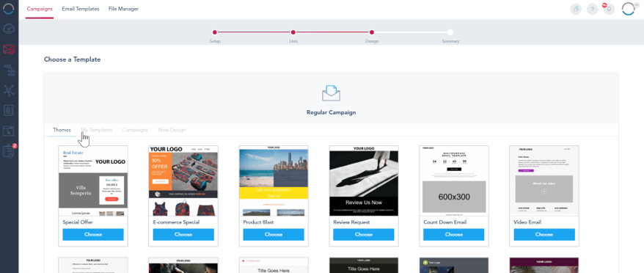Click the Count Down Email template name
The width and height of the screenshot is (644, 273).
point(444,222)
